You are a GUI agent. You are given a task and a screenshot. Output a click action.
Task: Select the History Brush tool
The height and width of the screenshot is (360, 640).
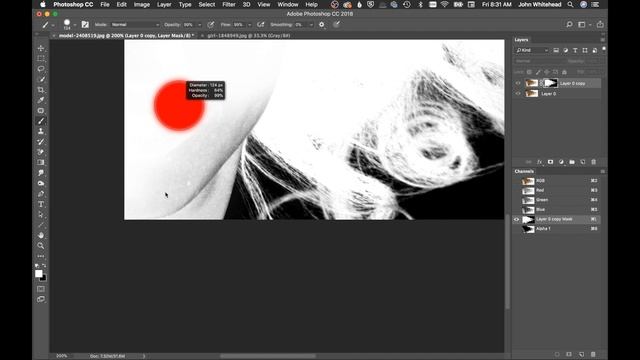(x=41, y=142)
